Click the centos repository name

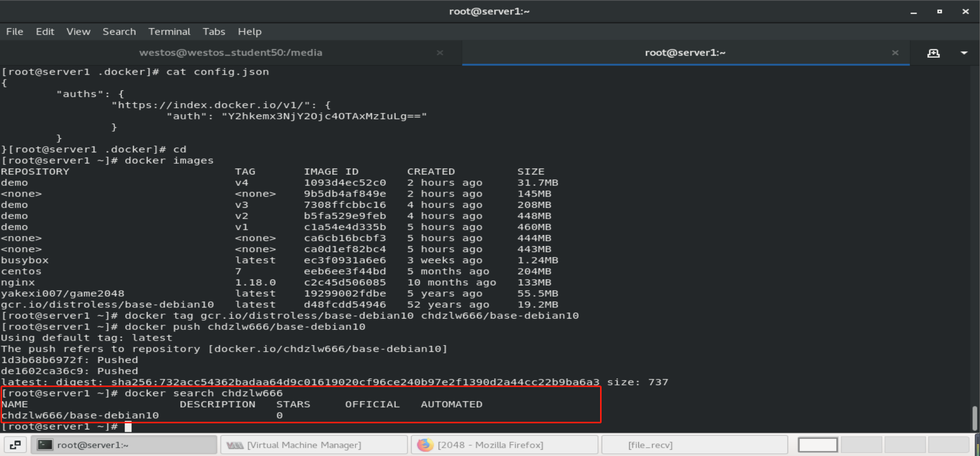click(21, 272)
